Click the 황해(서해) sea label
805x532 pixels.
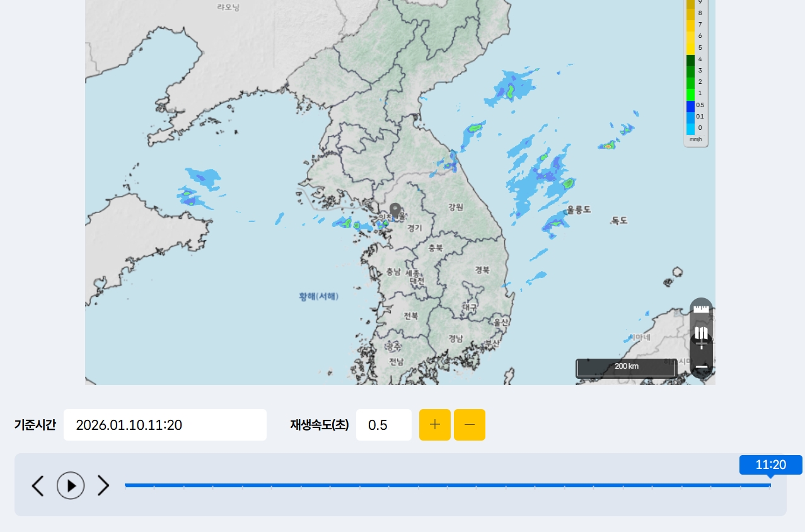click(x=318, y=296)
